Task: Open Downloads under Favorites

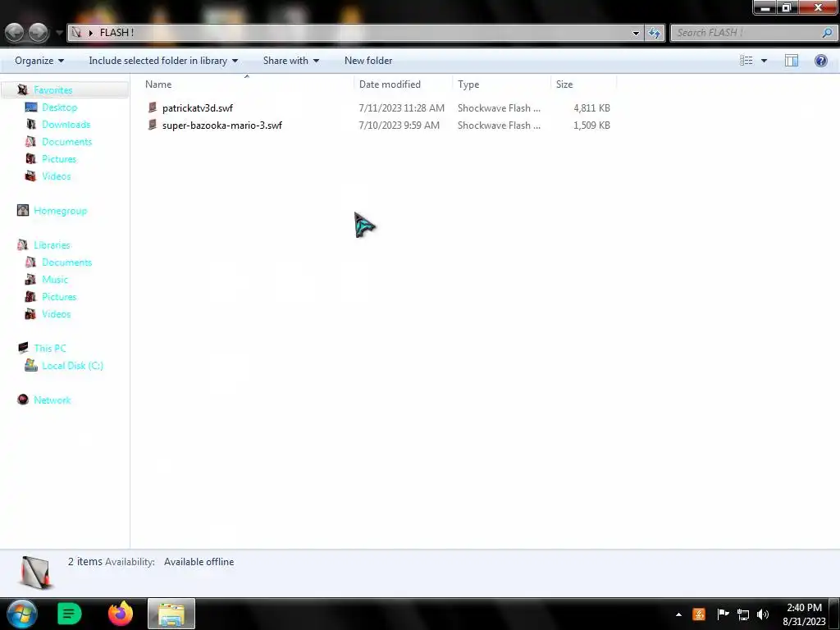Action: pos(66,125)
